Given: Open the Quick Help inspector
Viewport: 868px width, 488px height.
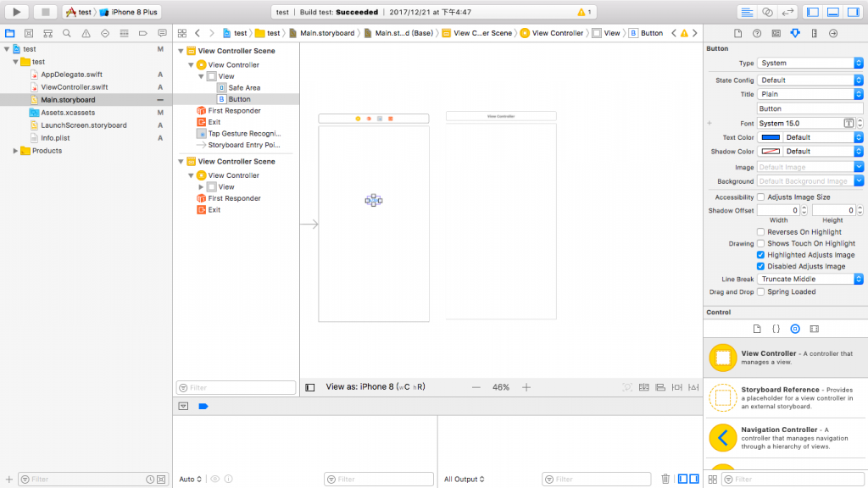Looking at the screenshot, I should tap(757, 33).
